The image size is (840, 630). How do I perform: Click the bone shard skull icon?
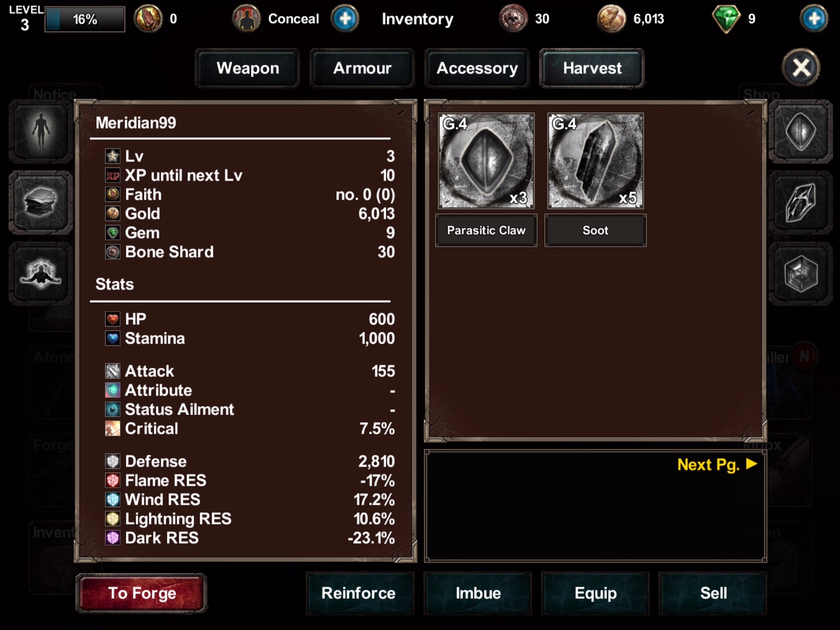point(513,18)
